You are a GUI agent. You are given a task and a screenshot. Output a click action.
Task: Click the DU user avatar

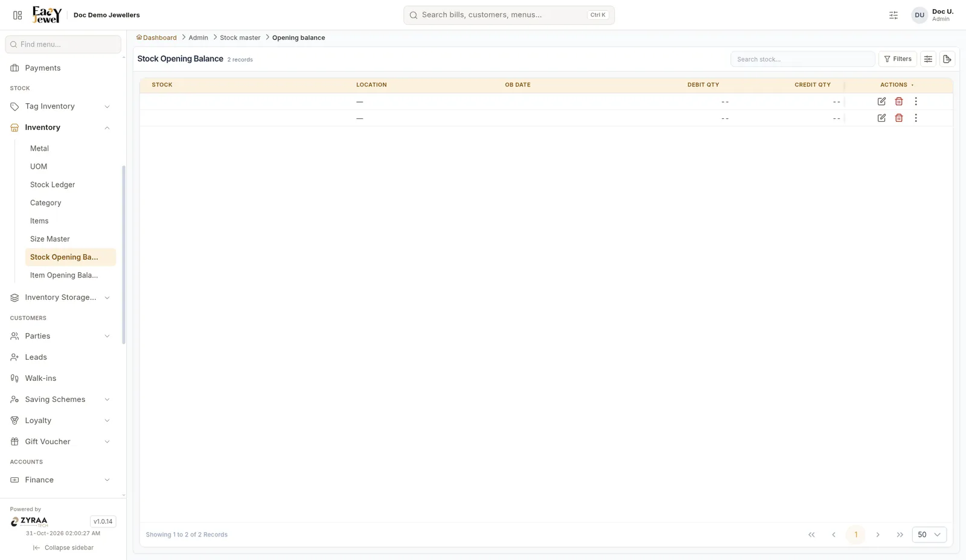(920, 15)
